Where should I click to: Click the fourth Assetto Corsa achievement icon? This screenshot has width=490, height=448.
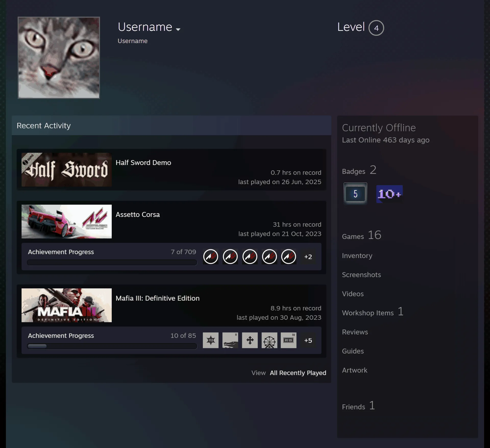[269, 257]
